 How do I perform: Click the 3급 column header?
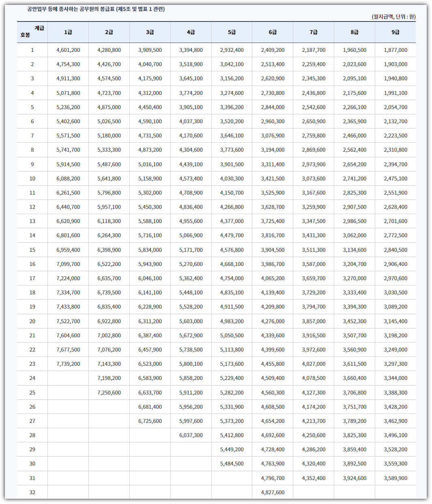point(150,32)
